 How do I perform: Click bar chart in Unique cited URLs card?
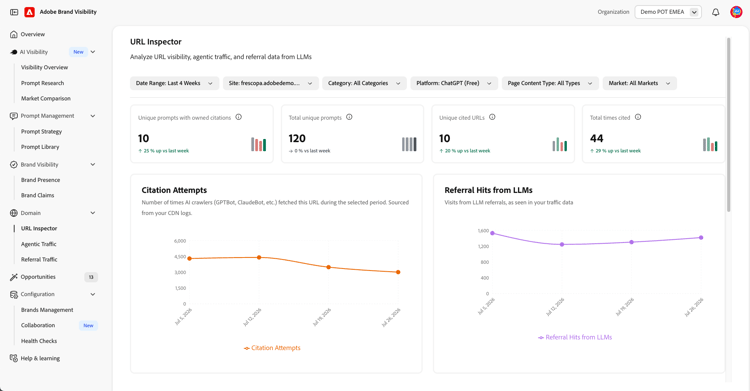pyautogui.click(x=560, y=144)
